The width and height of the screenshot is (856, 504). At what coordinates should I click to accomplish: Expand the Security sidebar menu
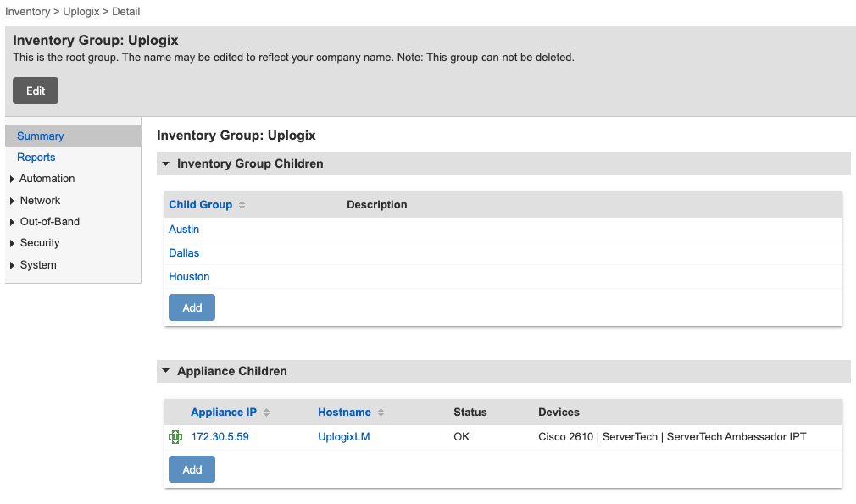coord(12,243)
